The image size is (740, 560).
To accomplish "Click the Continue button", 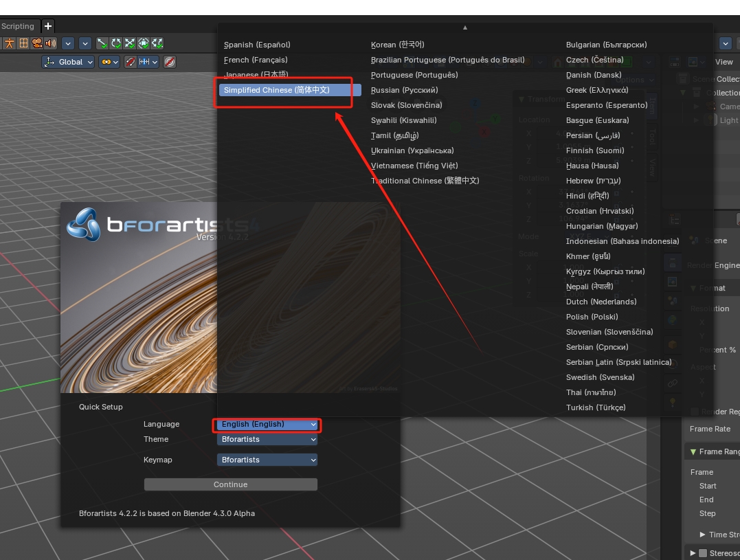I will (x=230, y=484).
